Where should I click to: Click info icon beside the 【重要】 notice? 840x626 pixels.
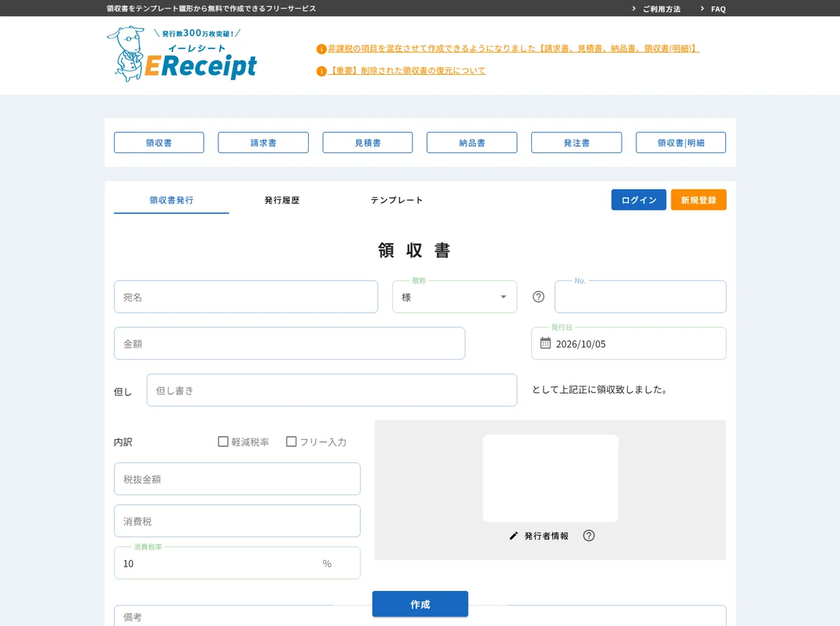(x=321, y=71)
